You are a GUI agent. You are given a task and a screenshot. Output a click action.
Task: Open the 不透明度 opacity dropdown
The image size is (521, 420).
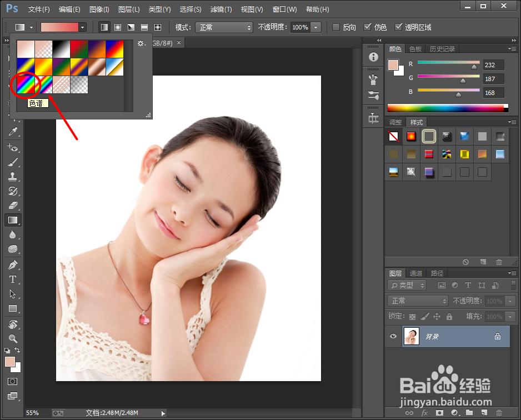pyautogui.click(x=315, y=27)
